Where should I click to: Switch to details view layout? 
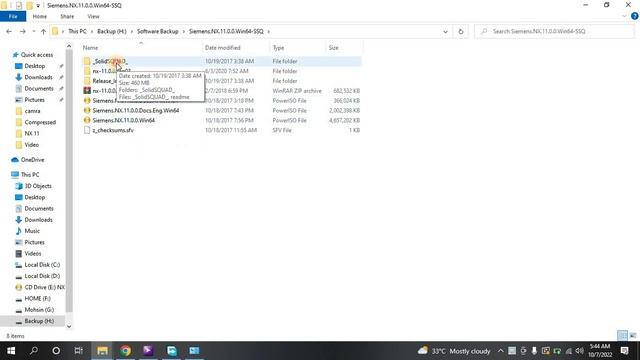[x=622, y=336]
